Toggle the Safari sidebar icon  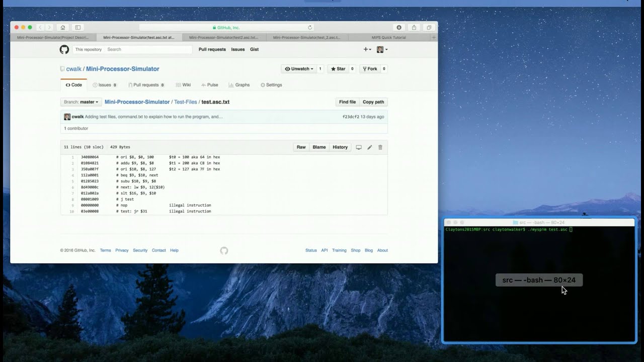tap(77, 27)
